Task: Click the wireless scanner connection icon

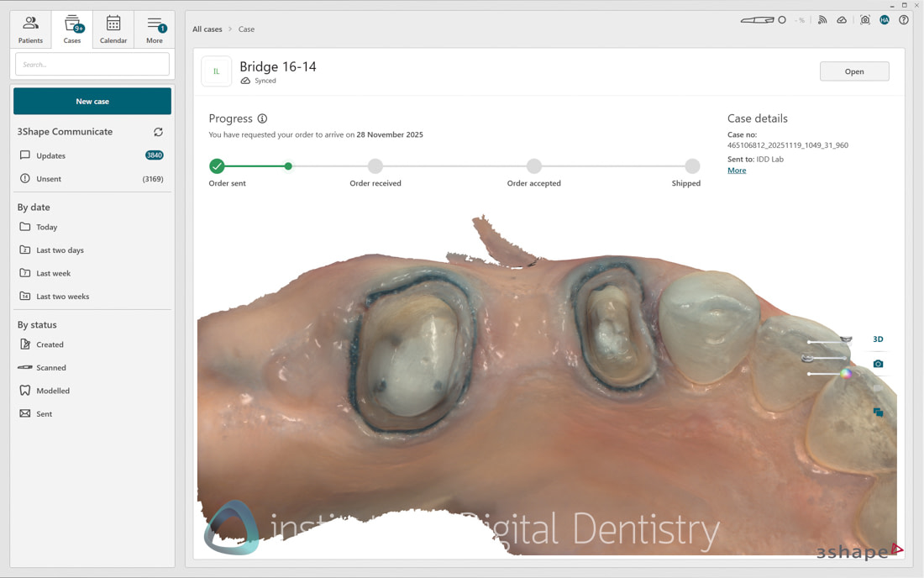Action: [822, 19]
